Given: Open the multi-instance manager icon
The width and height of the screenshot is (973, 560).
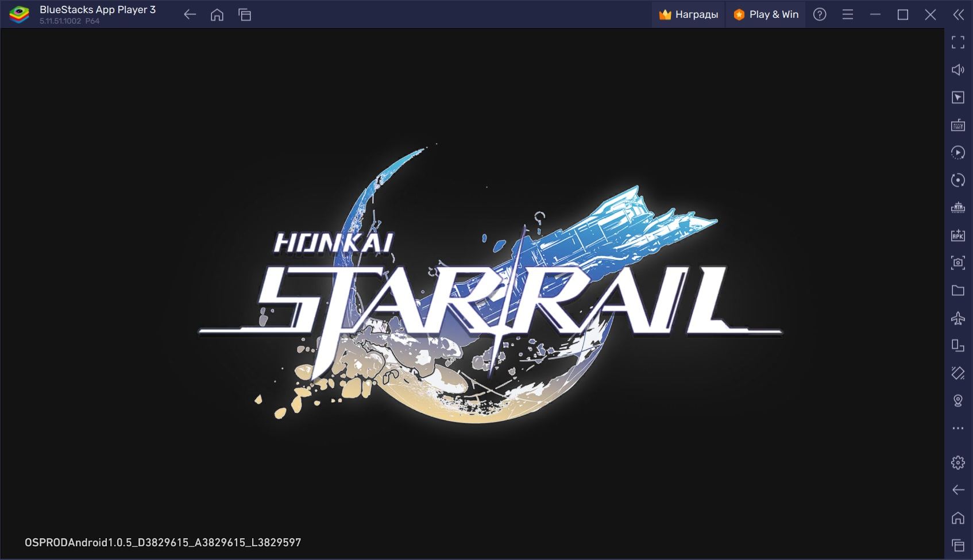Looking at the screenshot, I should (x=958, y=207).
